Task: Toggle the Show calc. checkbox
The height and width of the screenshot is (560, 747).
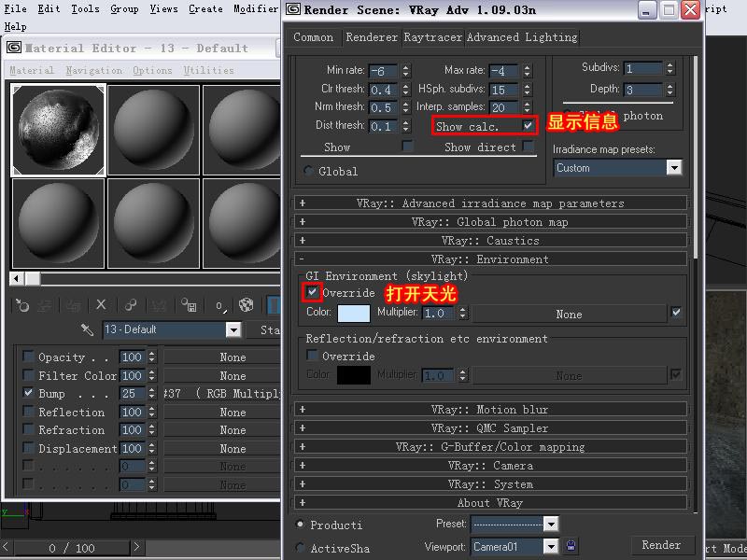Action: tap(528, 126)
